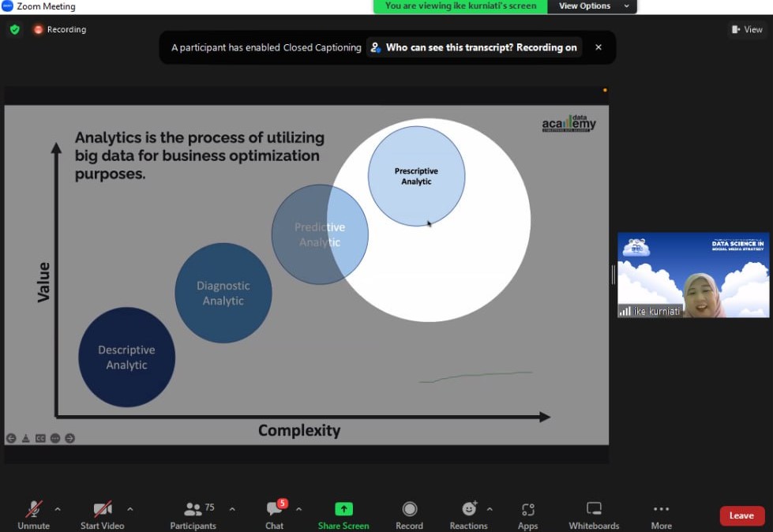Click the red Leave button
Image resolution: width=773 pixels, height=532 pixels.
click(741, 515)
